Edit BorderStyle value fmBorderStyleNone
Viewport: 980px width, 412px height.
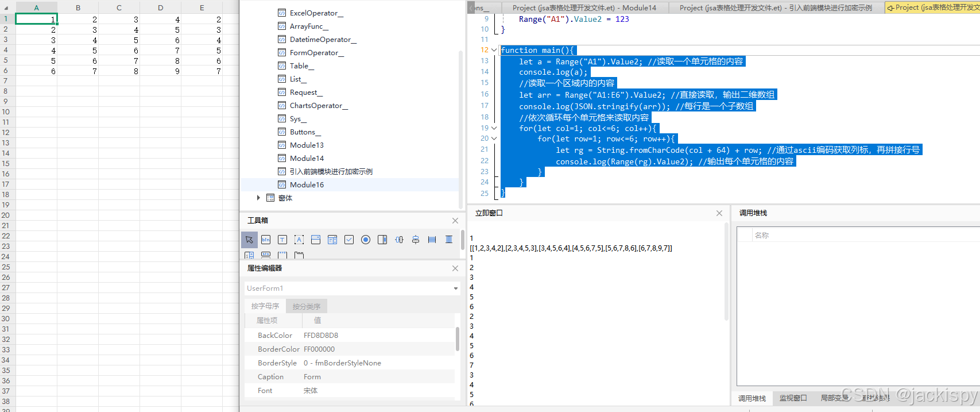point(342,363)
